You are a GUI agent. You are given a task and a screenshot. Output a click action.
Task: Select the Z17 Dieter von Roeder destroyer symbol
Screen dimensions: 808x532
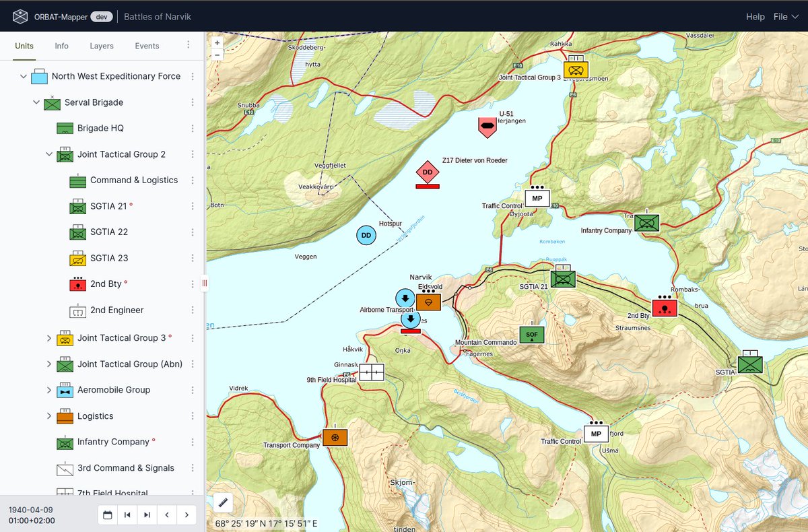tap(428, 172)
